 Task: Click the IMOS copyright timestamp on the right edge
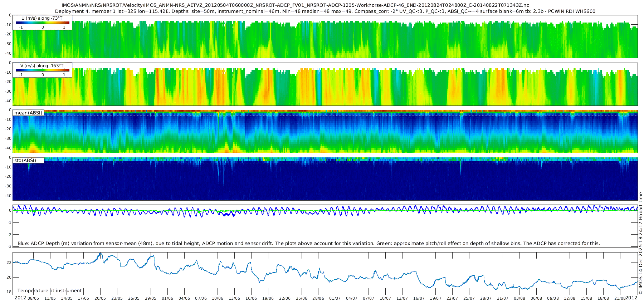pos(640,243)
